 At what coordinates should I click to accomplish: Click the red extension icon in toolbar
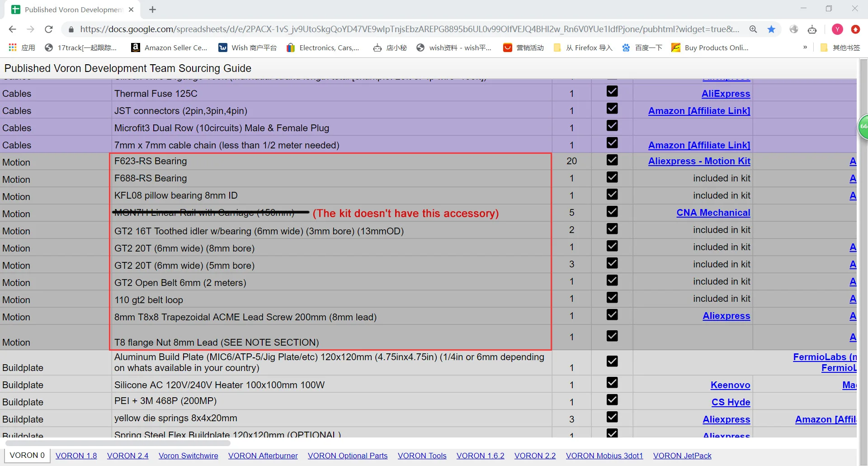point(855,29)
